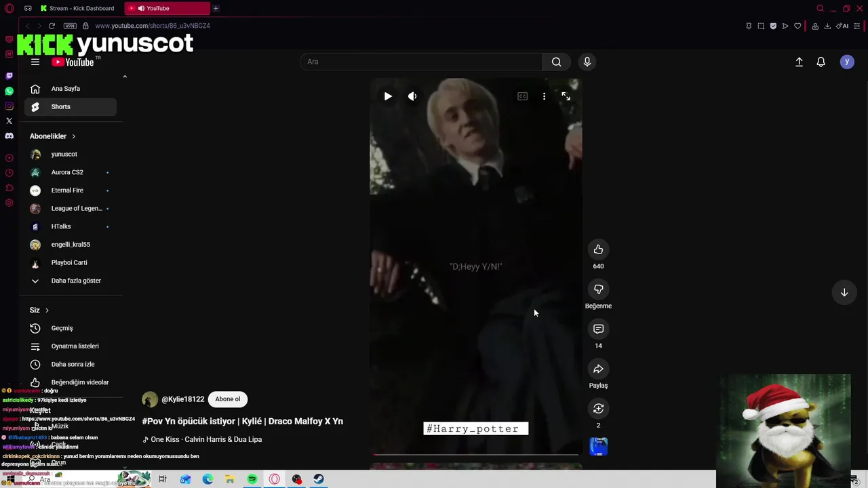Open the @Kylie18122 channel link
This screenshot has width=868, height=488.
point(182,399)
